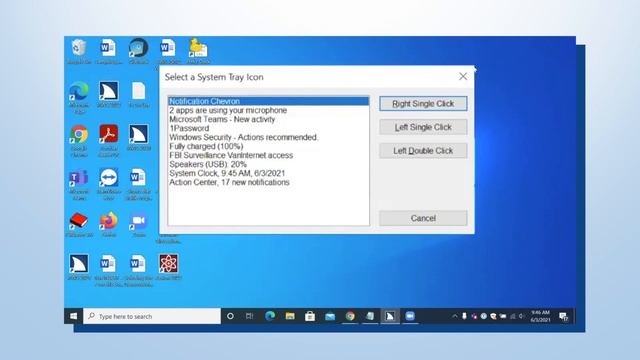Switch to JAWS shark icon in taskbar

[x=390, y=316]
